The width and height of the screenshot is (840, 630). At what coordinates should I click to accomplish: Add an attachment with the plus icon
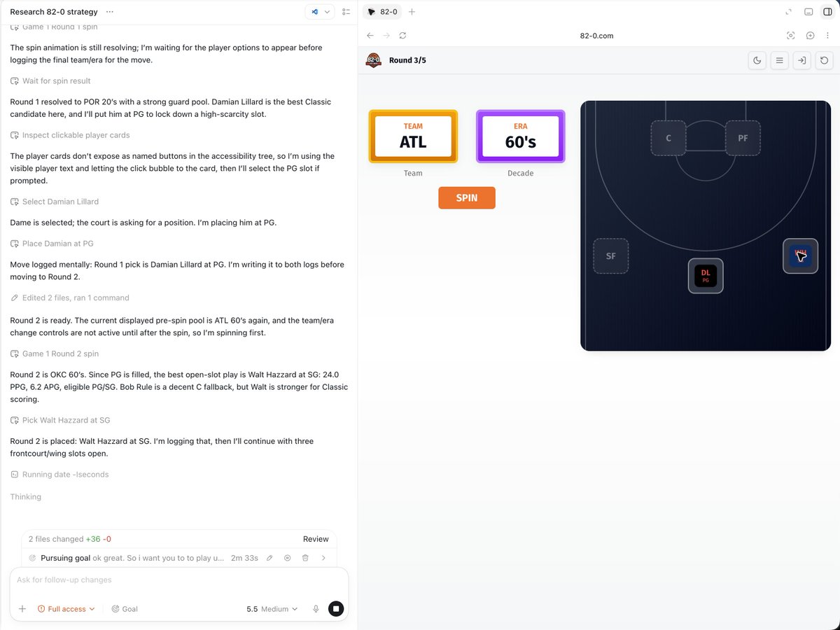(22, 609)
